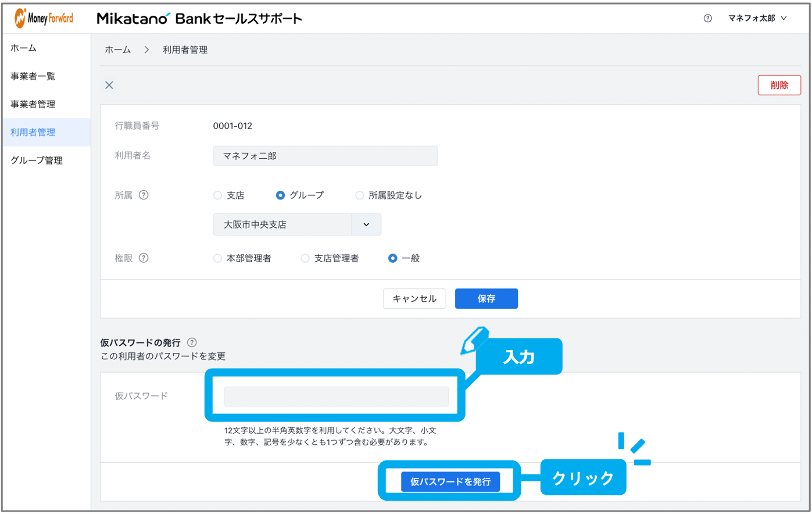
Task: Expand the マネフォ太郎 account menu
Action: [757, 19]
